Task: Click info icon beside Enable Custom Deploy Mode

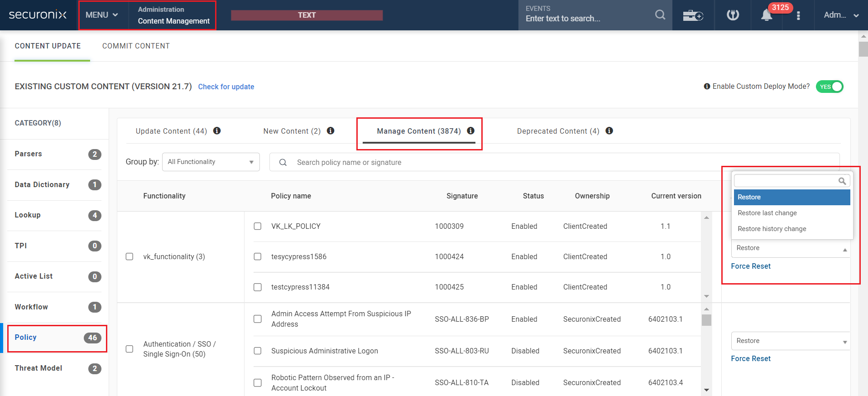Action: tap(707, 86)
